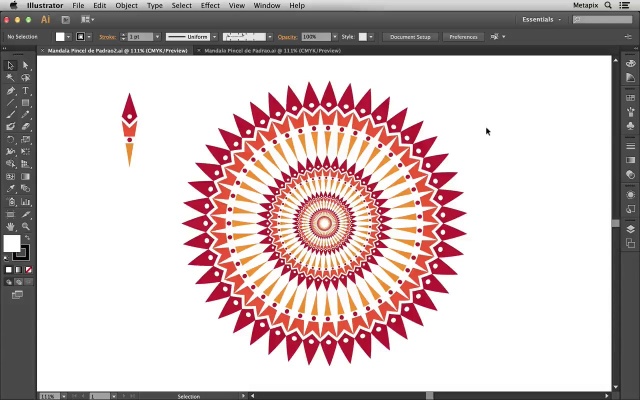This screenshot has height=400, width=640.
Task: Go to Bridge via the app bar icon
Action: pyautogui.click(x=65, y=20)
